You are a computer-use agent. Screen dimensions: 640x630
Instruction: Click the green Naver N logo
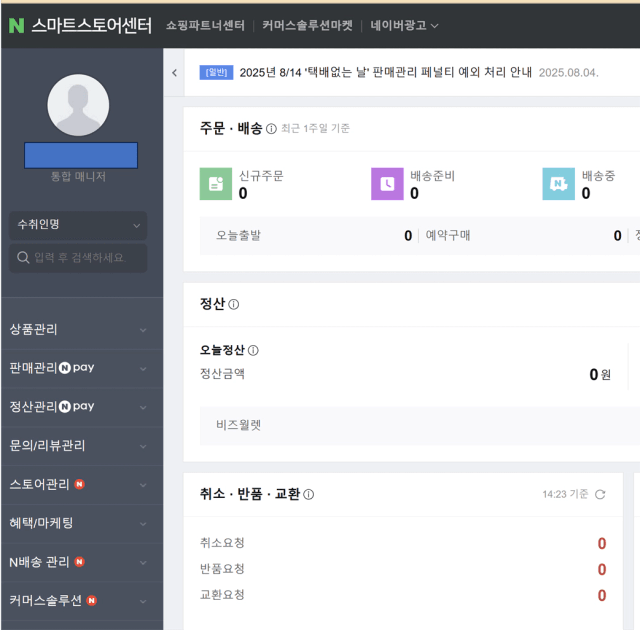[16, 25]
